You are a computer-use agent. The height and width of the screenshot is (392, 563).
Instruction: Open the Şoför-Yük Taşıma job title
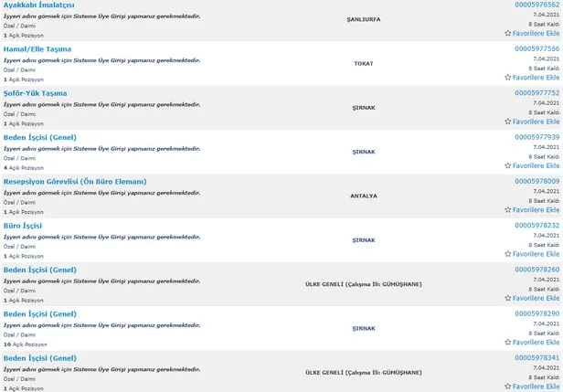pos(35,93)
